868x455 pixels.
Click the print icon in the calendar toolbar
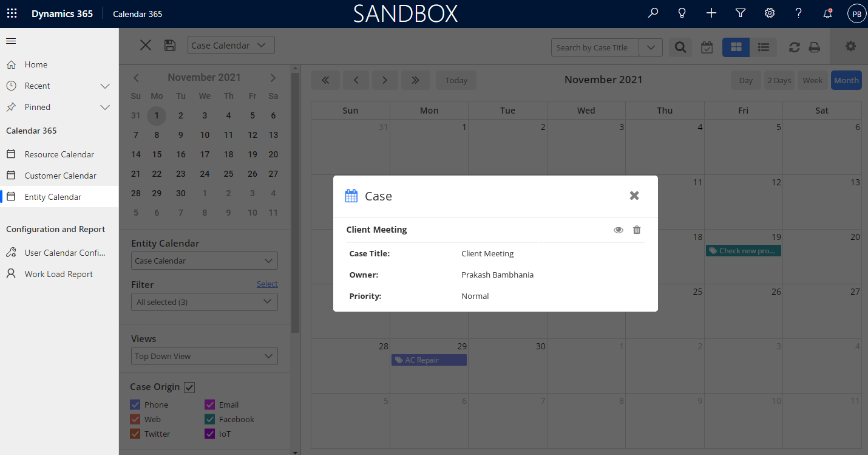(x=815, y=47)
